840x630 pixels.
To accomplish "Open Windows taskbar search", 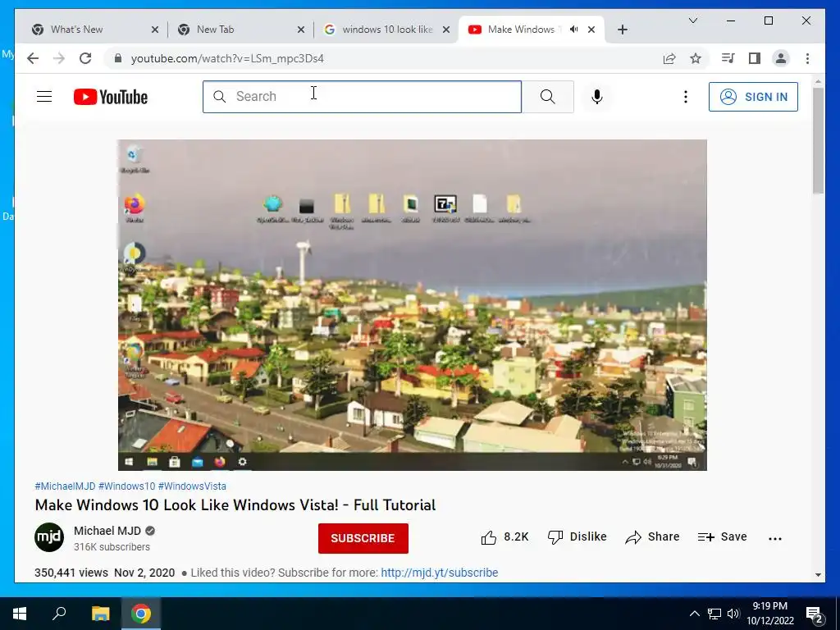I will [x=59, y=614].
